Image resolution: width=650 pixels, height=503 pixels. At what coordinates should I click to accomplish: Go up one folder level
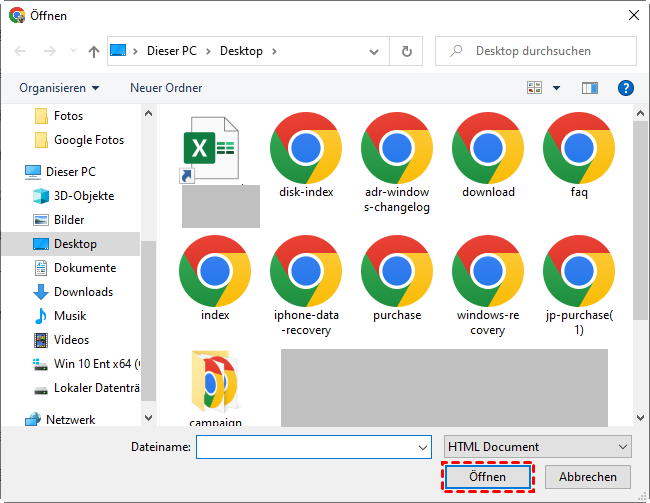click(x=94, y=51)
